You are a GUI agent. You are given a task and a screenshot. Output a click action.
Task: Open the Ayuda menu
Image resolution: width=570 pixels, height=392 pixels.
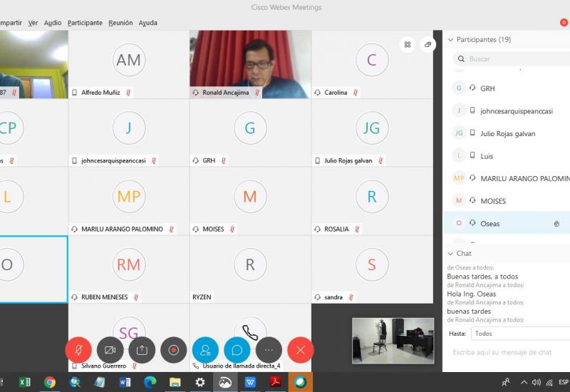coord(147,23)
